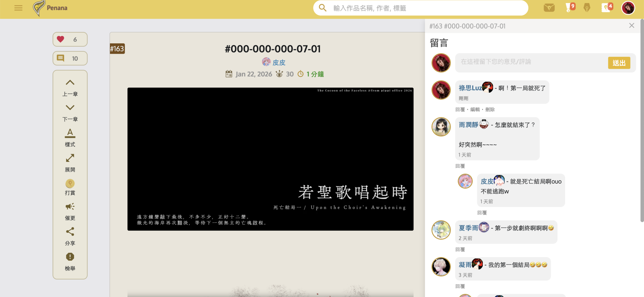The width and height of the screenshot is (644, 297).
Task: Share the chapter with 分享
Action: click(70, 237)
